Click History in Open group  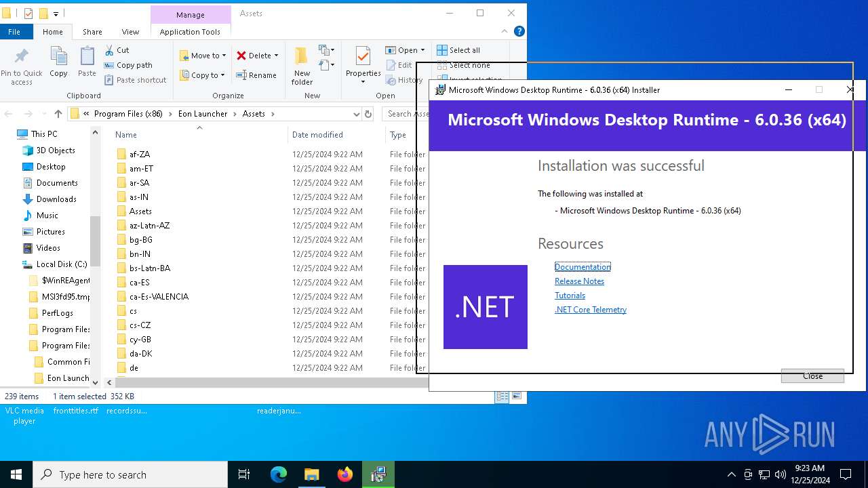[x=404, y=80]
